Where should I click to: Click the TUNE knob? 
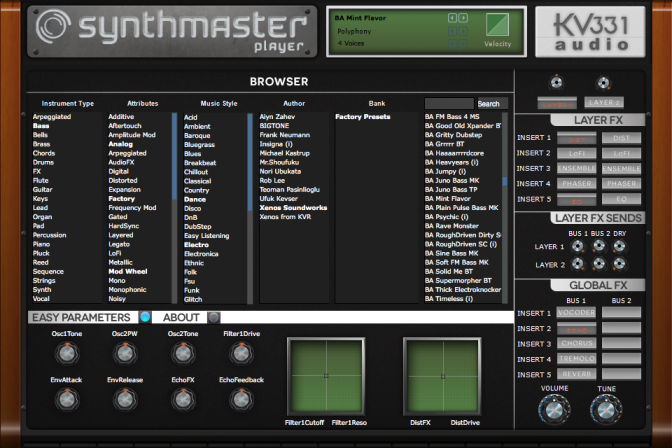click(x=606, y=409)
